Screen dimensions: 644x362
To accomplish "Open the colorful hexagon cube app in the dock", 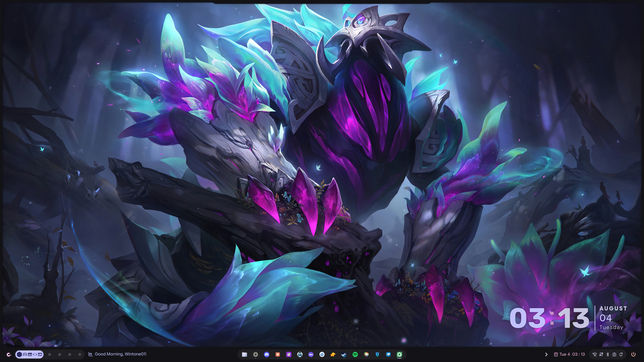I will [366, 354].
